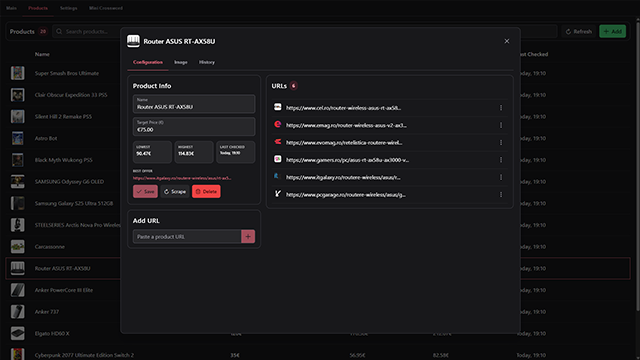Click the router icon beside dialog title
640x360 pixels.
pyautogui.click(x=133, y=41)
